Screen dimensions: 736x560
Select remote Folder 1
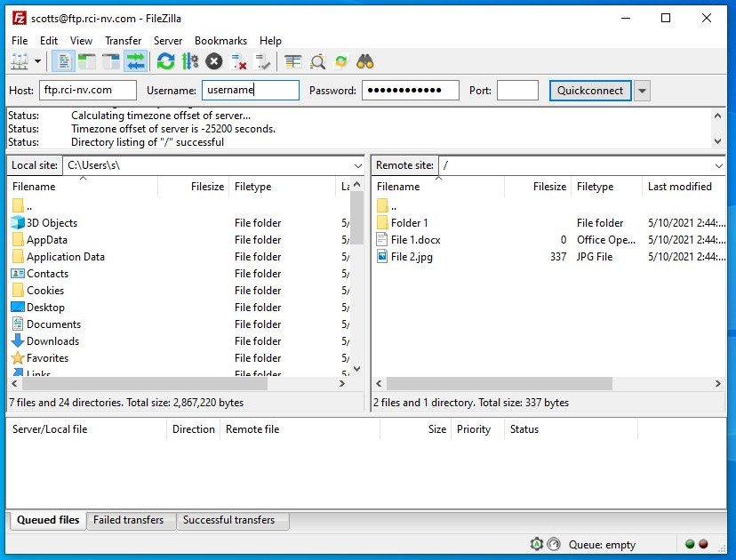(409, 223)
